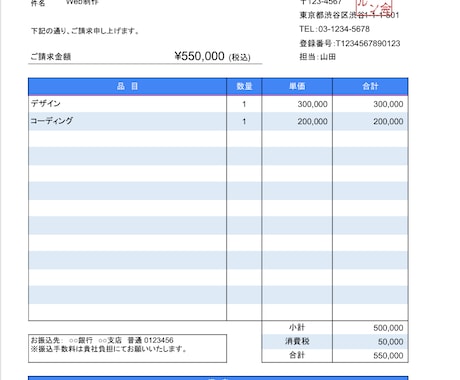
Task: Click the subtotal value 500,000
Action: point(388,328)
